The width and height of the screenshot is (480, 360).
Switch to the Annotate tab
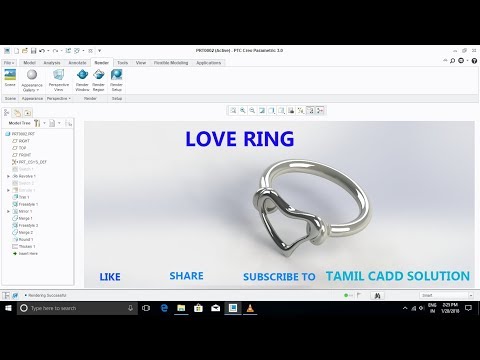tap(77, 63)
